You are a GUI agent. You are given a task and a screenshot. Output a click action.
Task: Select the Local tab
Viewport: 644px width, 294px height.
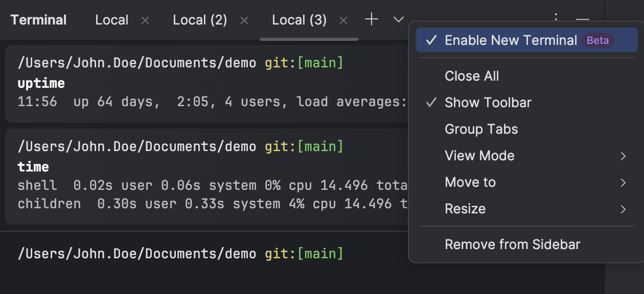click(x=111, y=20)
